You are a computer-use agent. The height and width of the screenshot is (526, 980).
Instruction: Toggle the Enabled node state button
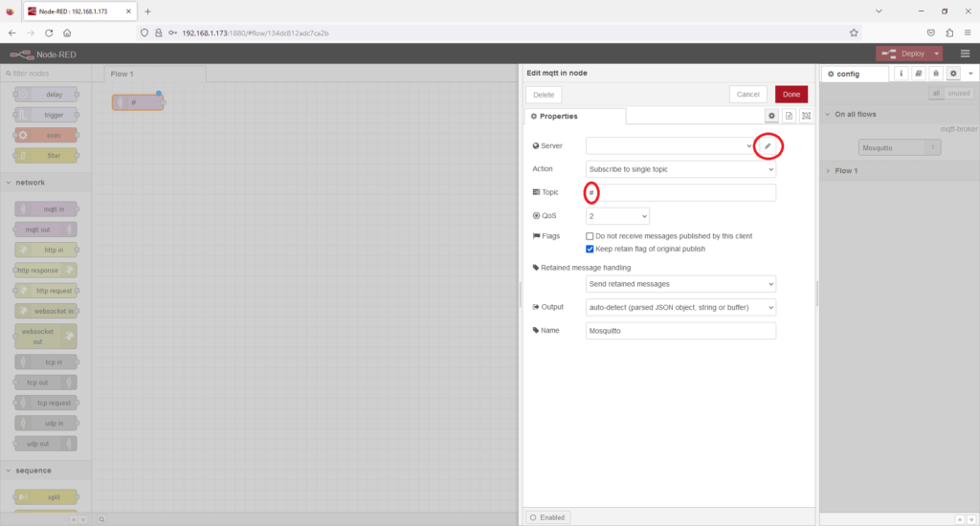click(547, 517)
